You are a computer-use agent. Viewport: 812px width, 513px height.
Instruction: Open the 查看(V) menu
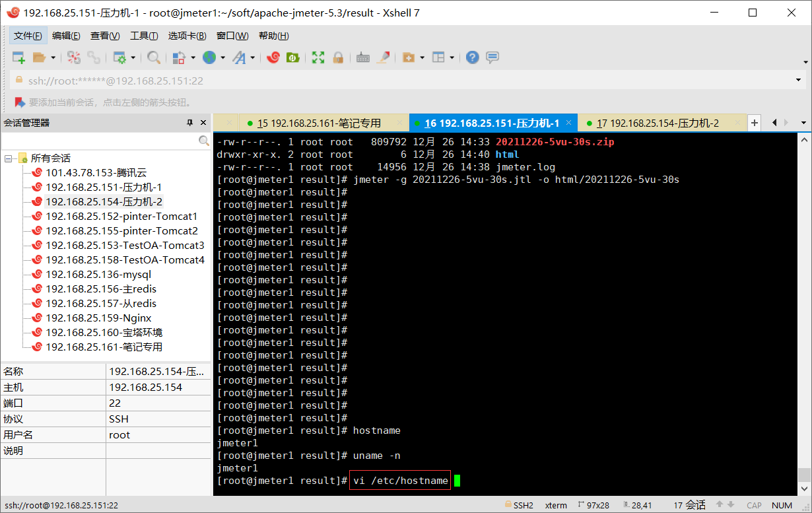[x=105, y=36]
